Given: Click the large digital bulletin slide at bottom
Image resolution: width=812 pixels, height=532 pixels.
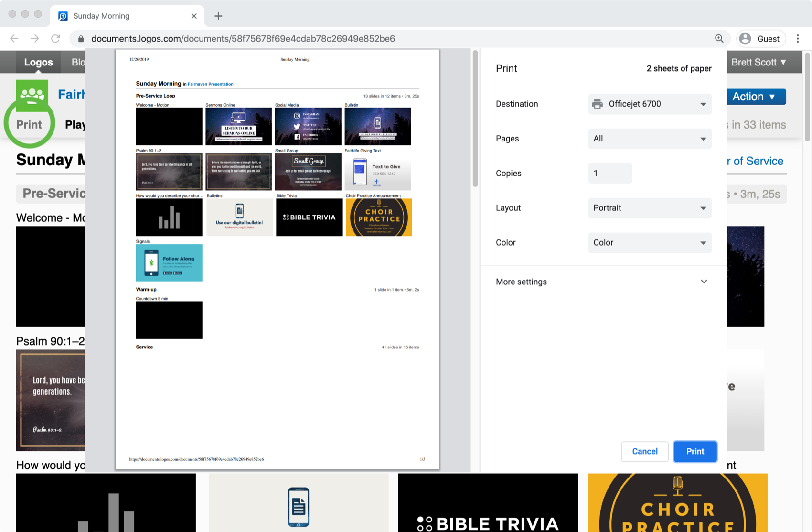Looking at the screenshot, I should pyautogui.click(x=299, y=503).
